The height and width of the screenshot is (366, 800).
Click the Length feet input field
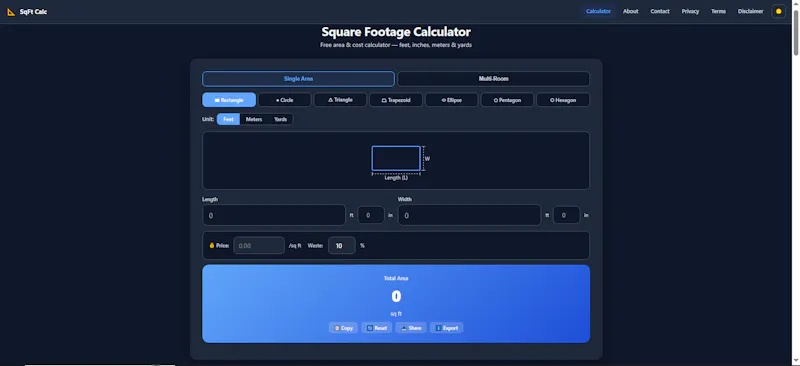tap(274, 215)
